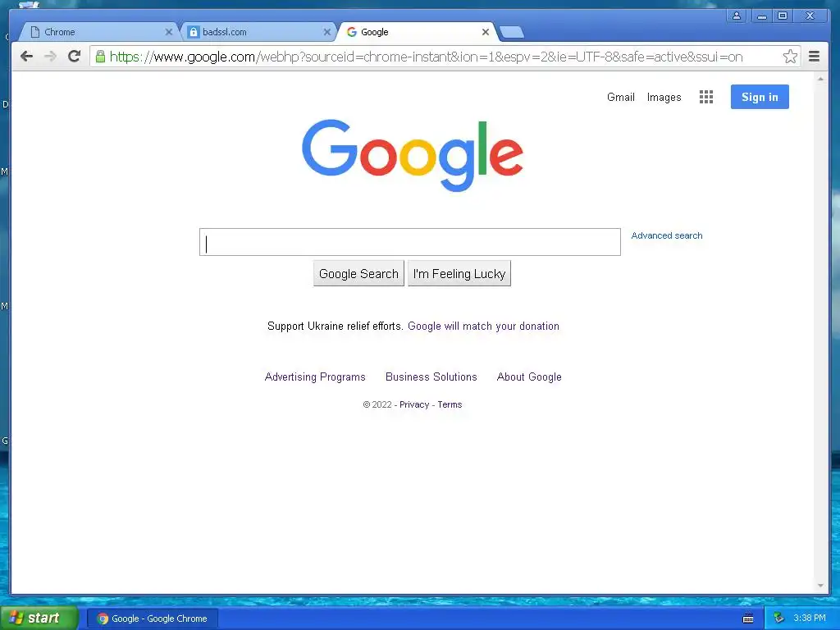Open Images link
The height and width of the screenshot is (630, 840).
coord(664,97)
